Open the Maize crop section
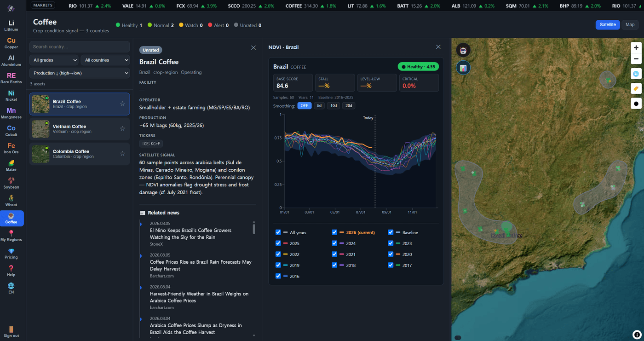Image resolution: width=644 pixels, height=341 pixels. click(11, 166)
